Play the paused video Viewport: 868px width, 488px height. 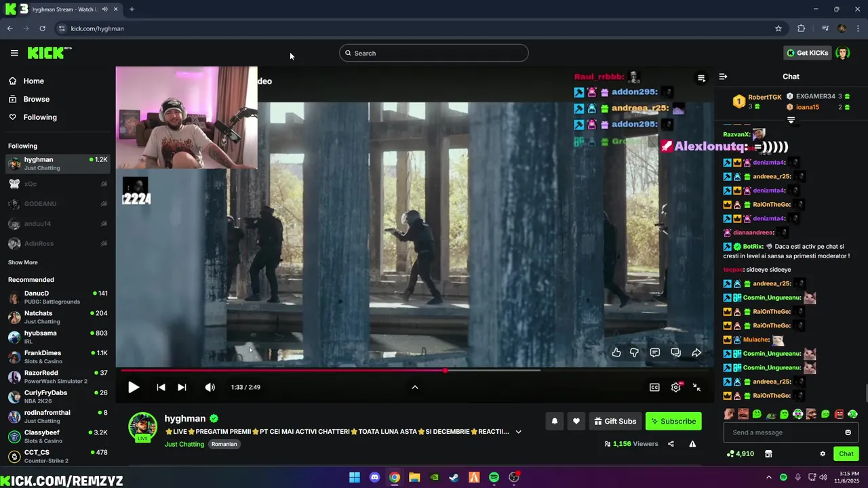pos(134,387)
